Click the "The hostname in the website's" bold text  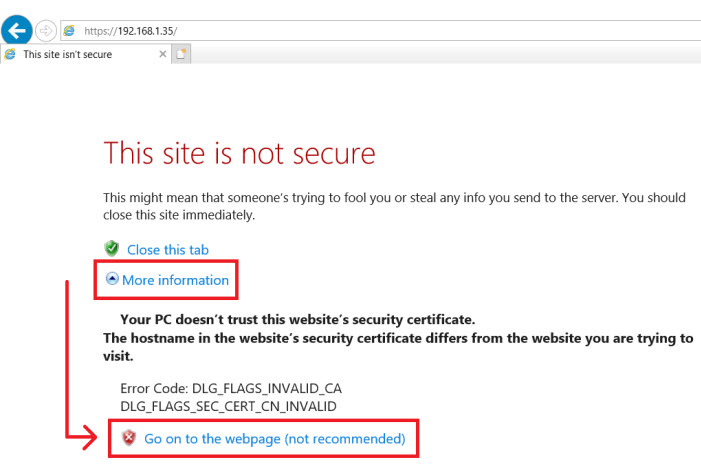coord(398,338)
